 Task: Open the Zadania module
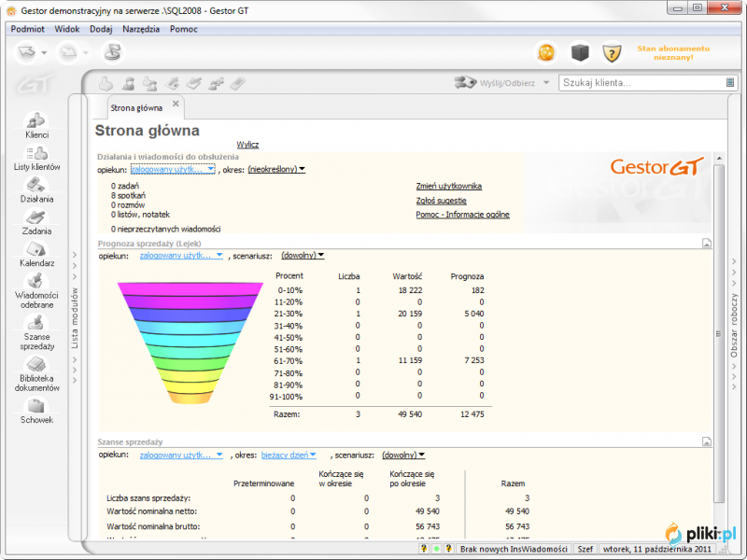click(36, 222)
